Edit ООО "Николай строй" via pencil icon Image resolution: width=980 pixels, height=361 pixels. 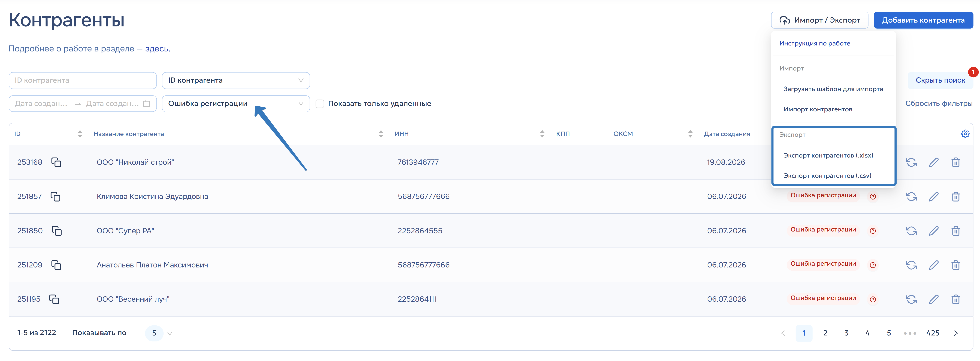click(x=934, y=162)
